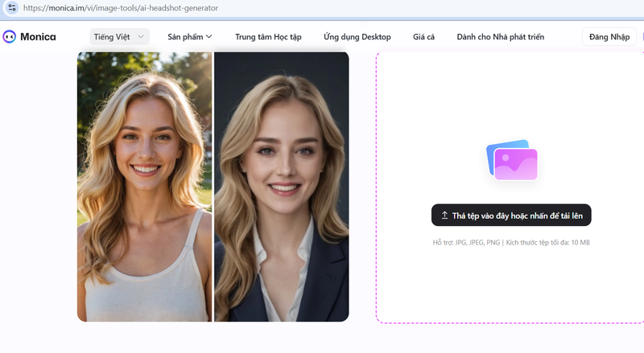644x353 pixels.
Task: Click the professional headshot in blazer
Action: [x=282, y=187]
